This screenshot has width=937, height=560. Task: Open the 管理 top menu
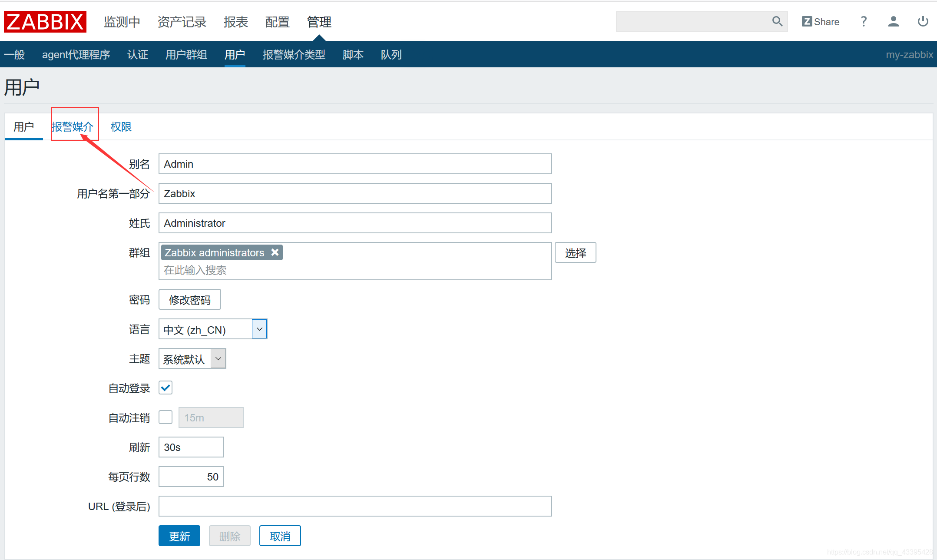[319, 22]
